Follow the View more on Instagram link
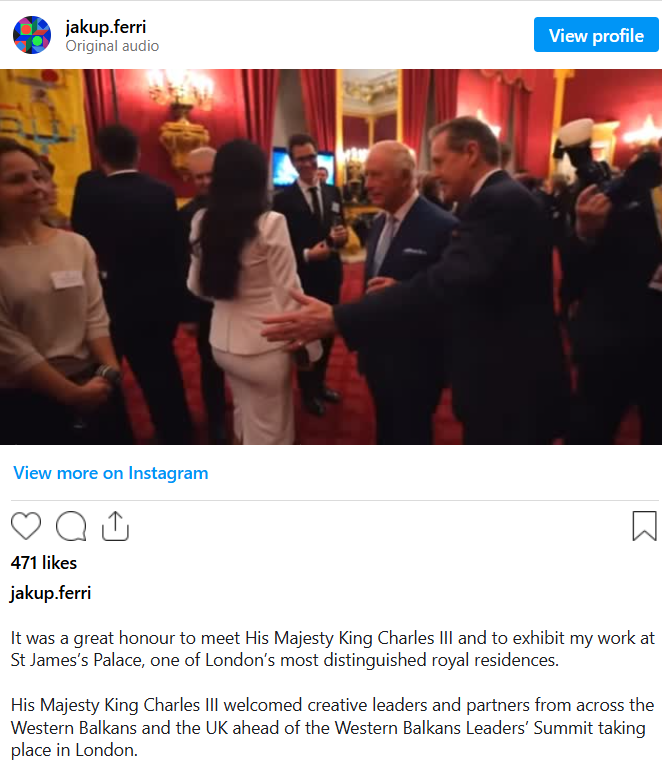The width and height of the screenshot is (662, 774). (x=111, y=473)
